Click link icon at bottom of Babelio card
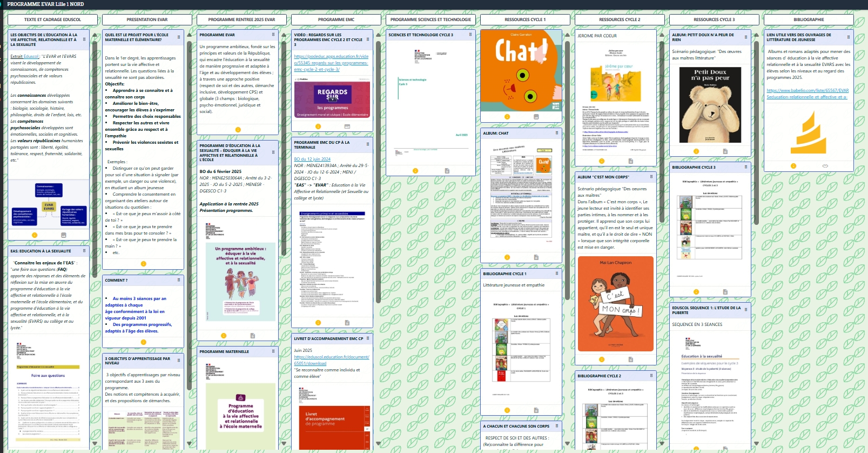This screenshot has height=453, width=868. pyautogui.click(x=825, y=166)
